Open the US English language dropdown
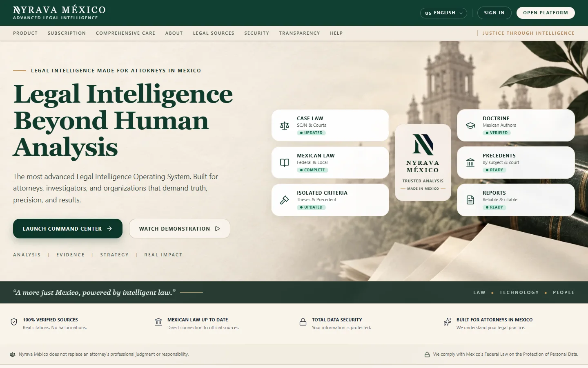The width and height of the screenshot is (588, 368). click(x=443, y=13)
